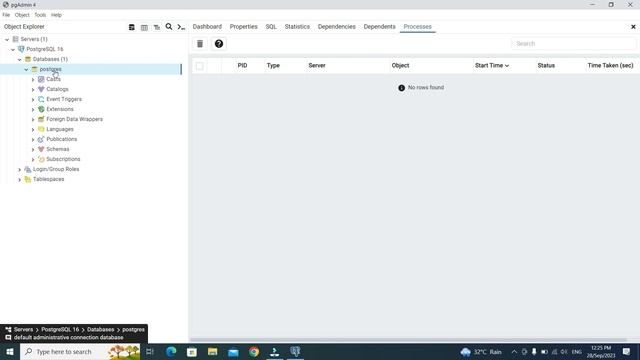The width and height of the screenshot is (640, 360).
Task: Select the Event Triggers tree item
Action: coord(64,99)
